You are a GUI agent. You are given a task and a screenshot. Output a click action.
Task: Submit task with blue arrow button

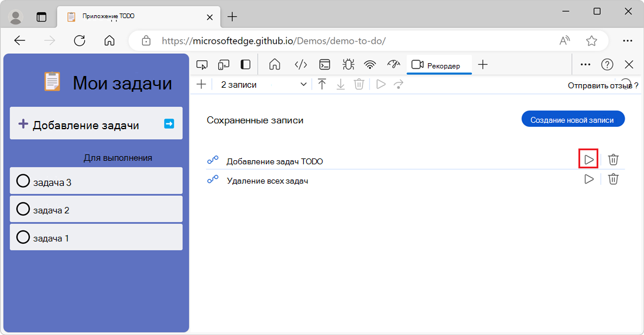[169, 123]
